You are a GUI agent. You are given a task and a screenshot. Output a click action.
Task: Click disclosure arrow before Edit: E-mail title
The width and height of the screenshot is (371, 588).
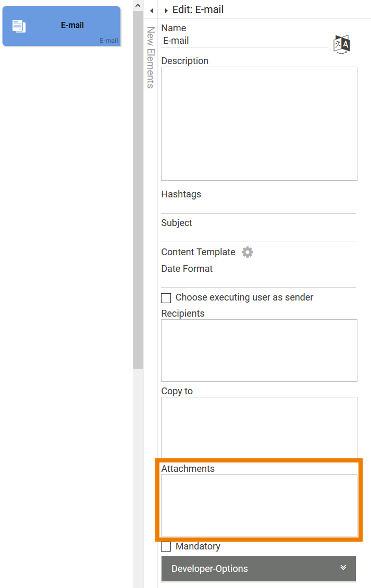[x=166, y=10]
